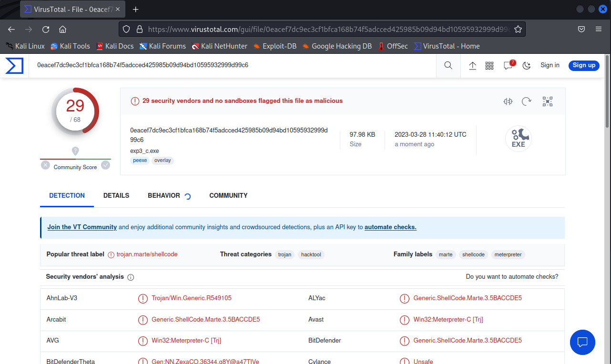The height and width of the screenshot is (364, 611).
Task: Click the malicious alert icon in the 29 vendors banner
Action: 135,101
